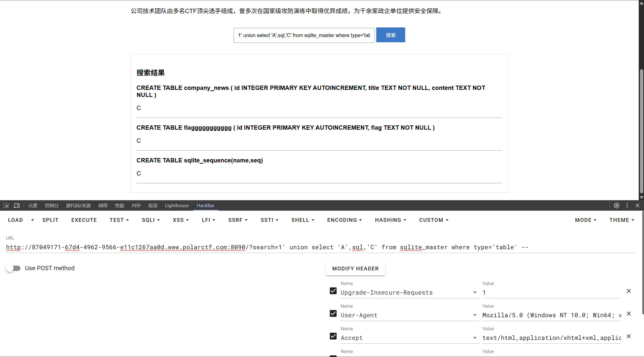Click the inspect element picker icon
The image size is (644, 357).
click(x=6, y=205)
